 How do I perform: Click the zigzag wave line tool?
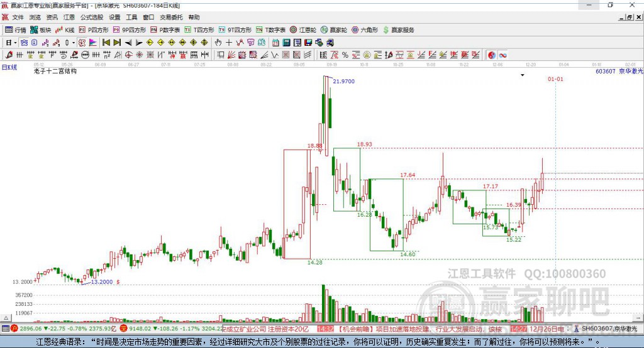pos(275,55)
